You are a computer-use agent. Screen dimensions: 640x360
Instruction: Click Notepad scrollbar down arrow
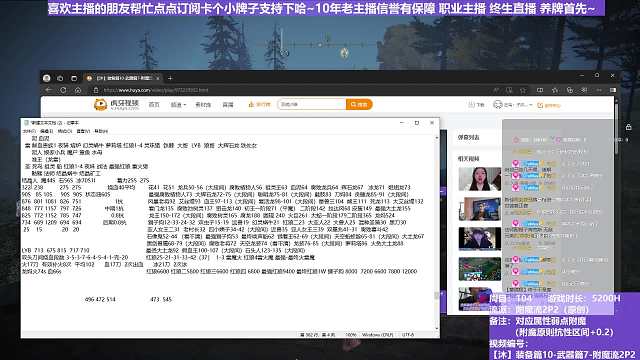tap(436, 328)
